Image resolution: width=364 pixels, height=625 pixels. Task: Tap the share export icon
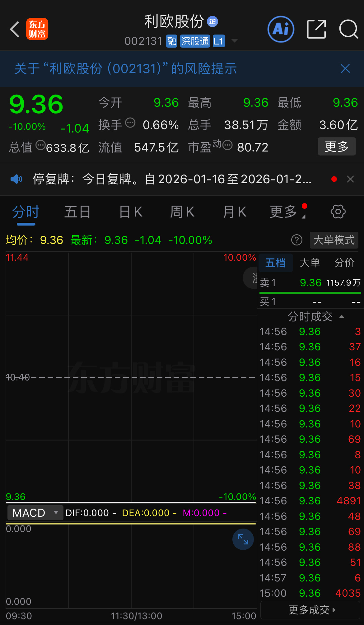316,29
